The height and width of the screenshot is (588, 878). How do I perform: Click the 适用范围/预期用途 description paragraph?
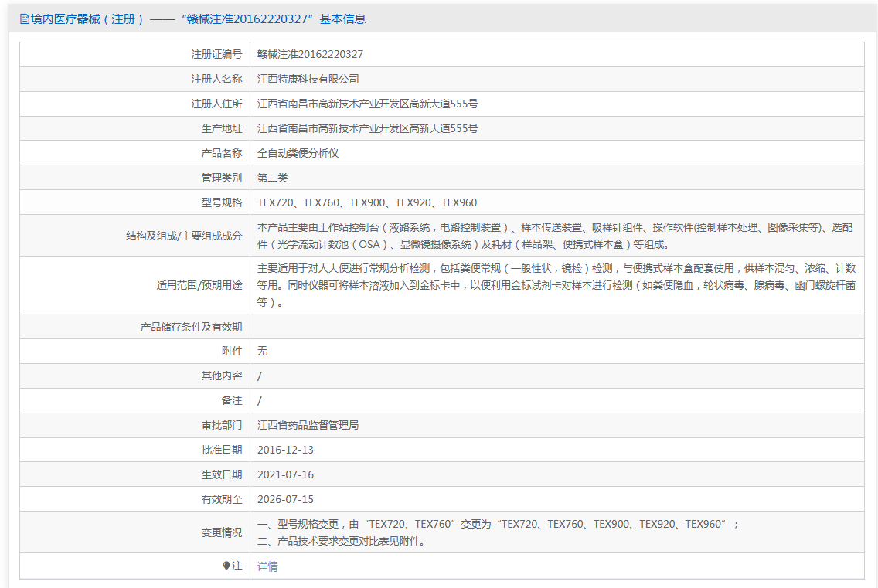pos(556,285)
